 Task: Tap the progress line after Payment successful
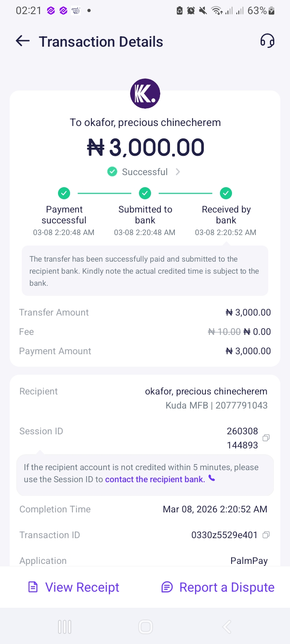click(x=104, y=194)
